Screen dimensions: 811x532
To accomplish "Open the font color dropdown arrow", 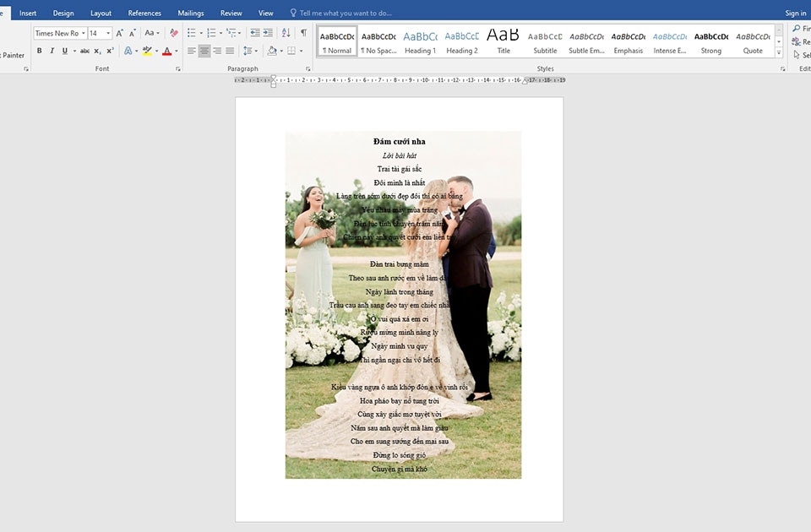I will pyautogui.click(x=176, y=52).
